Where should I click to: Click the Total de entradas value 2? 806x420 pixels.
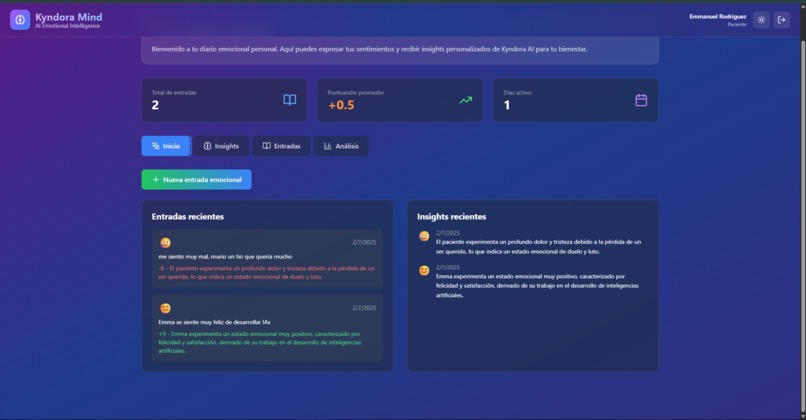click(155, 105)
